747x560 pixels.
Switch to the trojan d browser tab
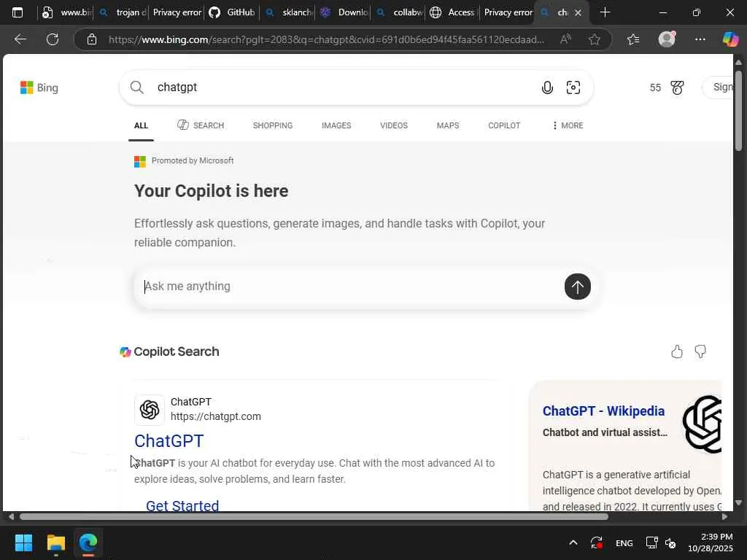pos(123,12)
